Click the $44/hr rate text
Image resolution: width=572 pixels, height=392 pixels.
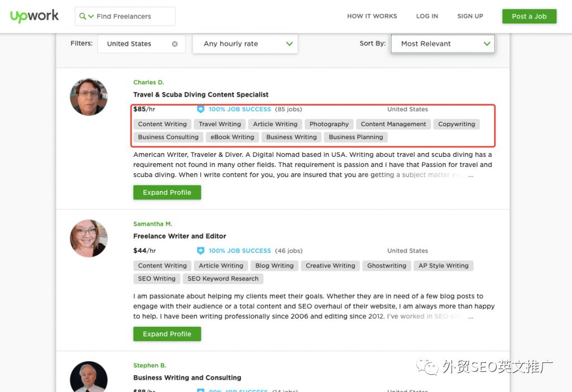[x=145, y=251]
